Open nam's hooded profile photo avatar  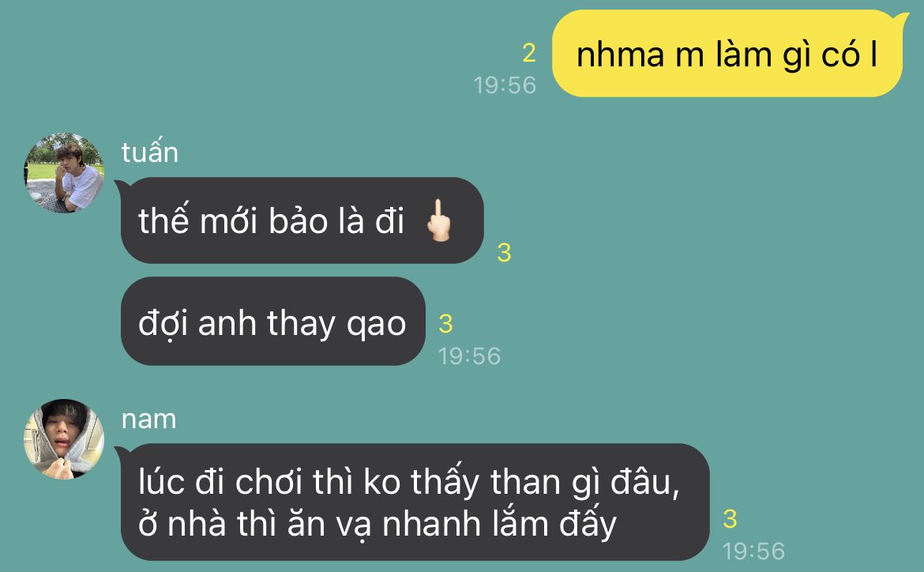click(64, 438)
